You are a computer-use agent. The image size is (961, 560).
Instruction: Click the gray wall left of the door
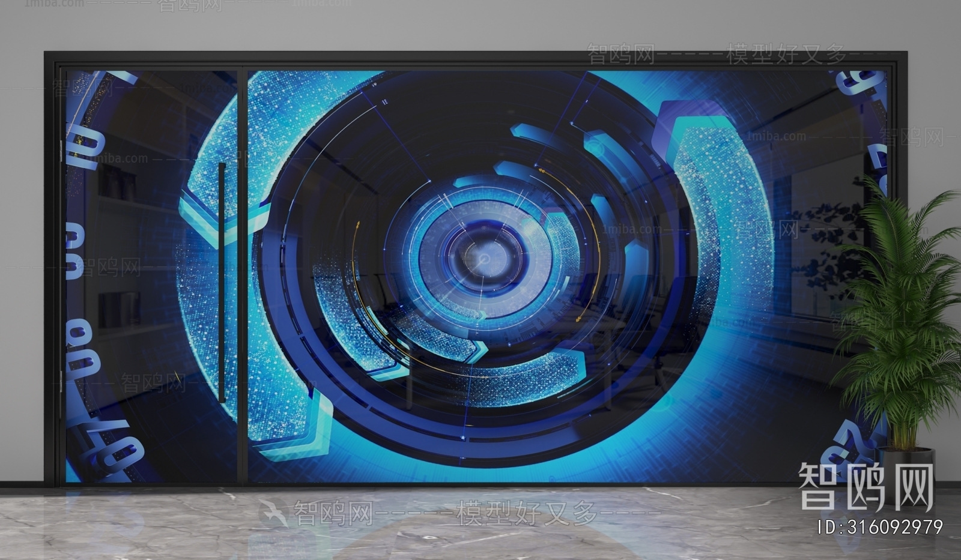pyautogui.click(x=22, y=270)
